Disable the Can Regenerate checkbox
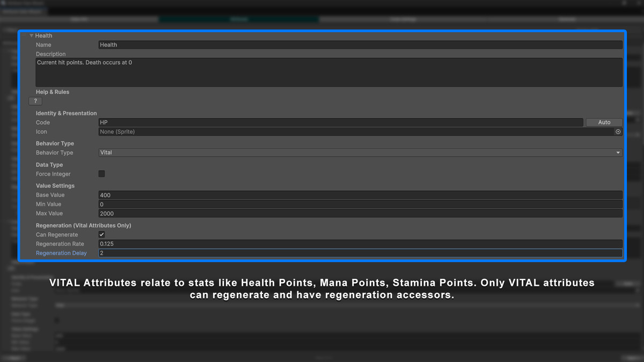Viewport: 644px width, 362px height. pos(101,234)
